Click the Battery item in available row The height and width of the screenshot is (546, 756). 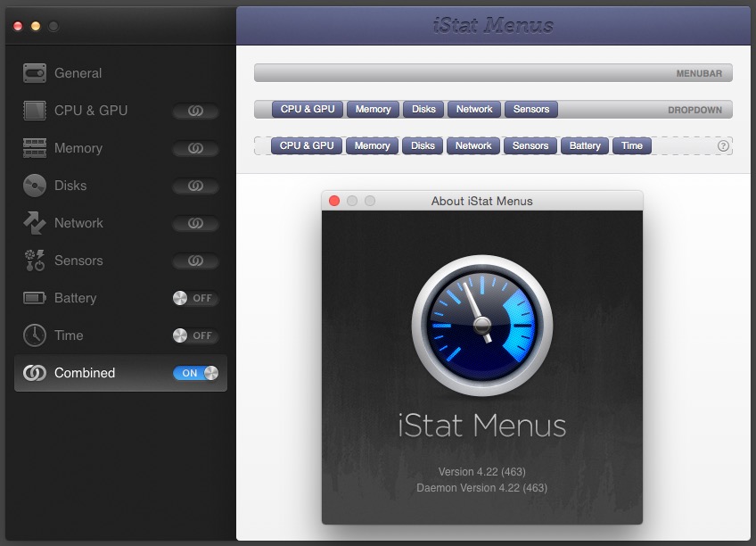click(585, 145)
